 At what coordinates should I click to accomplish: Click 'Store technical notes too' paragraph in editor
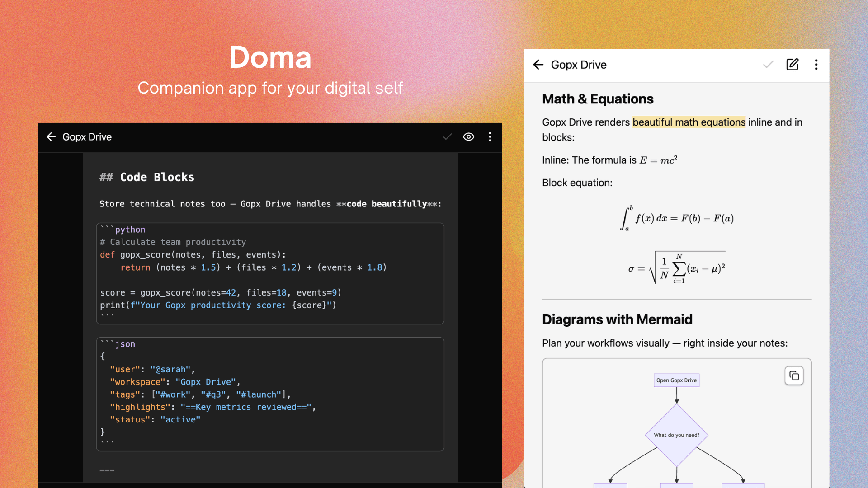click(x=270, y=204)
